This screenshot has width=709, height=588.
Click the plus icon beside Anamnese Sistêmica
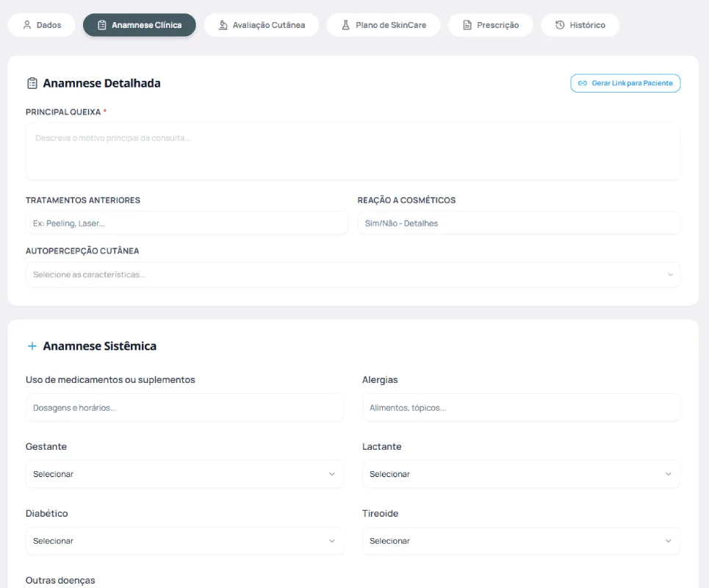click(32, 346)
